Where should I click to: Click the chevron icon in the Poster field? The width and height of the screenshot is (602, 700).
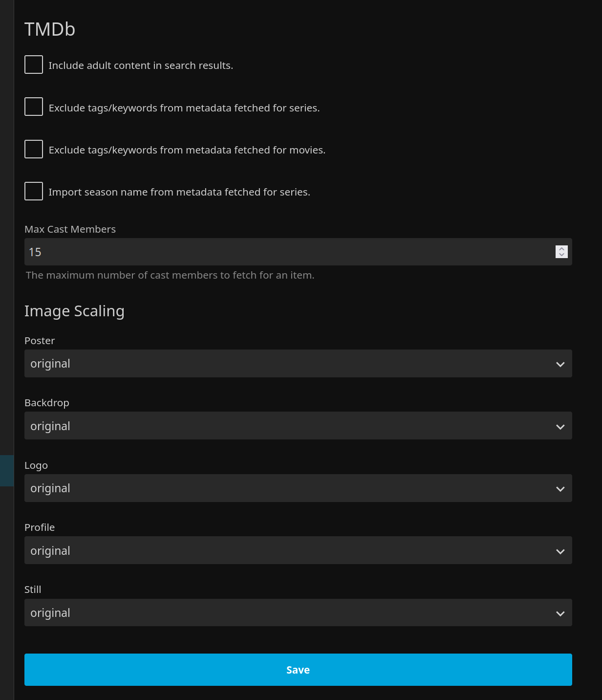tap(560, 364)
